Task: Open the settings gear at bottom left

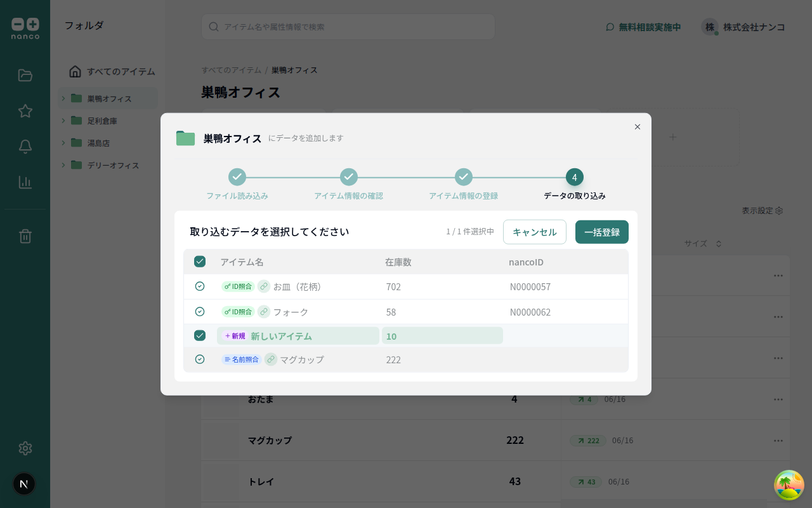Action: point(25,448)
